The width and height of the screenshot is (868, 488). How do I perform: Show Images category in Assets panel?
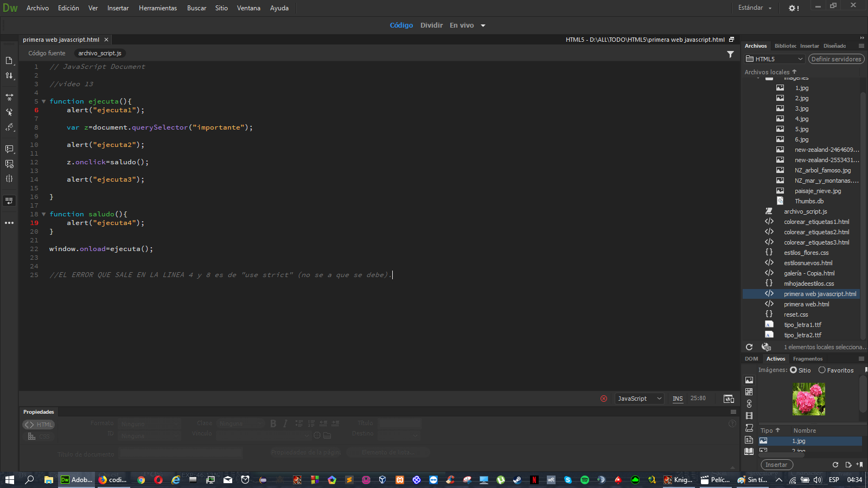[x=749, y=380]
